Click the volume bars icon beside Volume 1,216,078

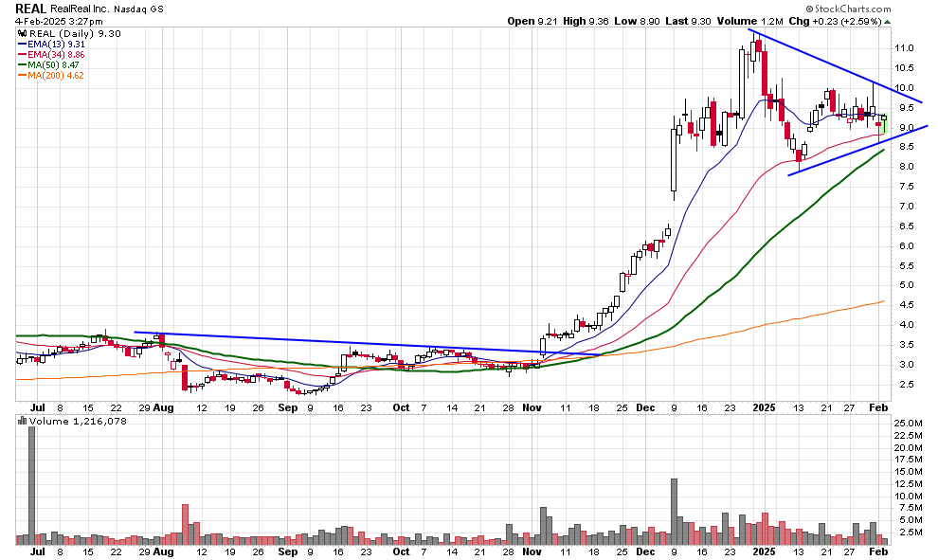coord(22,421)
